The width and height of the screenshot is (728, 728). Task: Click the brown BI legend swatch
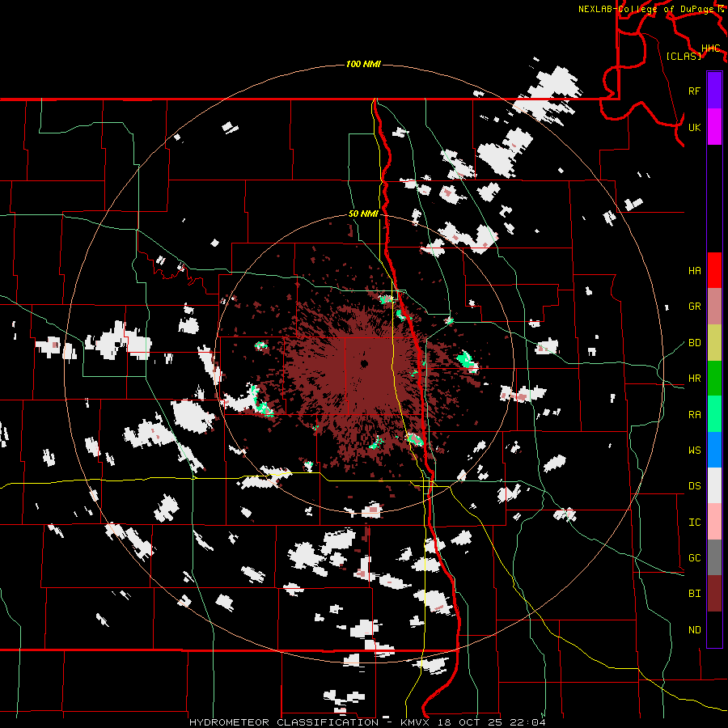[x=714, y=594]
